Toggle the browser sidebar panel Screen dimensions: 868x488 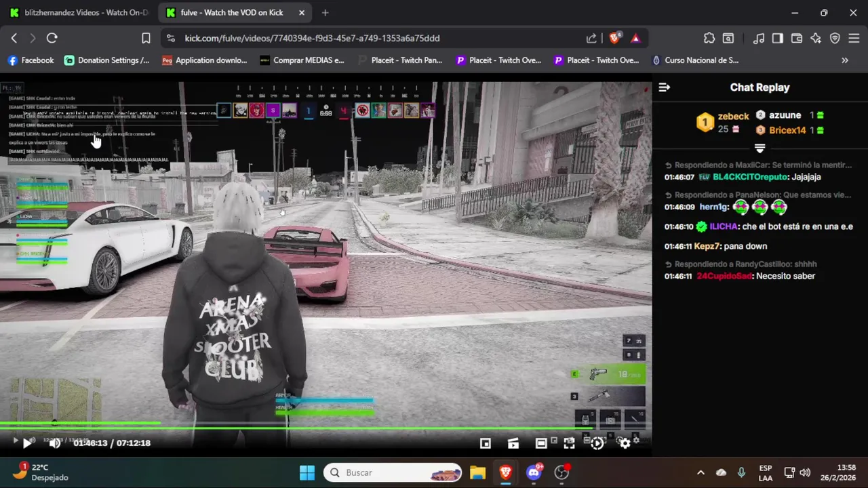click(778, 38)
